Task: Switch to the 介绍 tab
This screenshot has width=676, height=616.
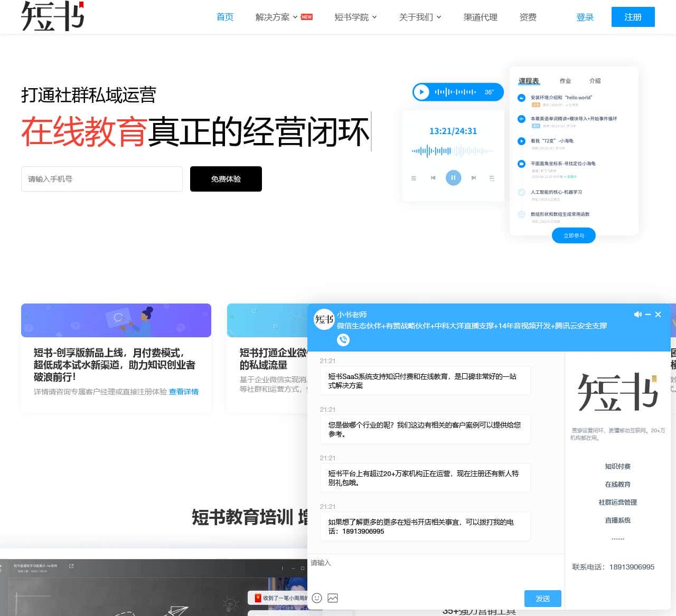Action: 595,81
